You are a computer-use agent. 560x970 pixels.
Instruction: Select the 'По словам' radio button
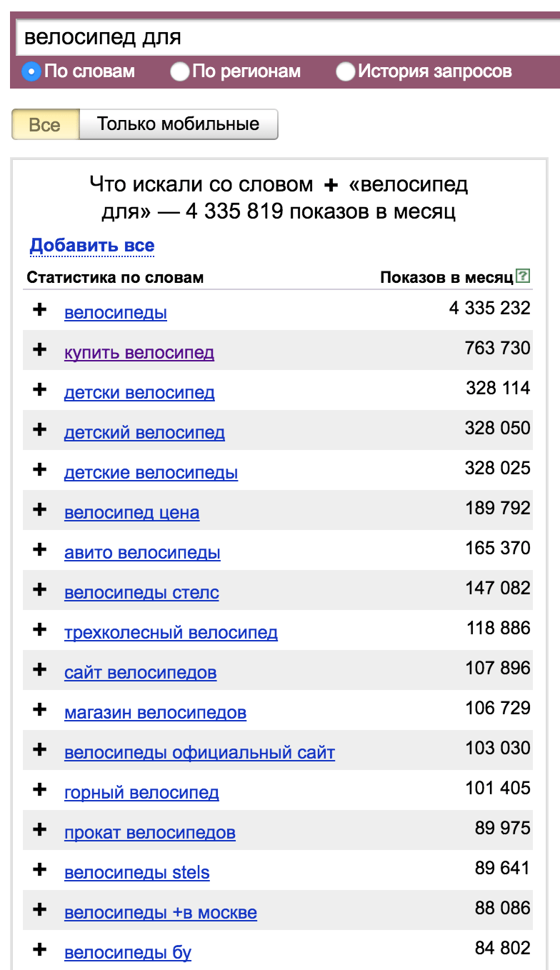point(31,71)
